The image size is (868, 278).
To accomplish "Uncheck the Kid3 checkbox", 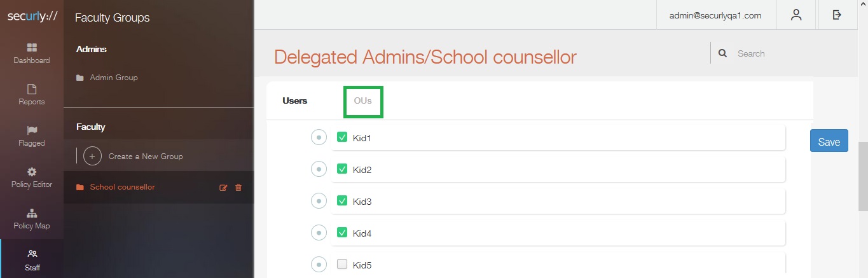I will (342, 200).
